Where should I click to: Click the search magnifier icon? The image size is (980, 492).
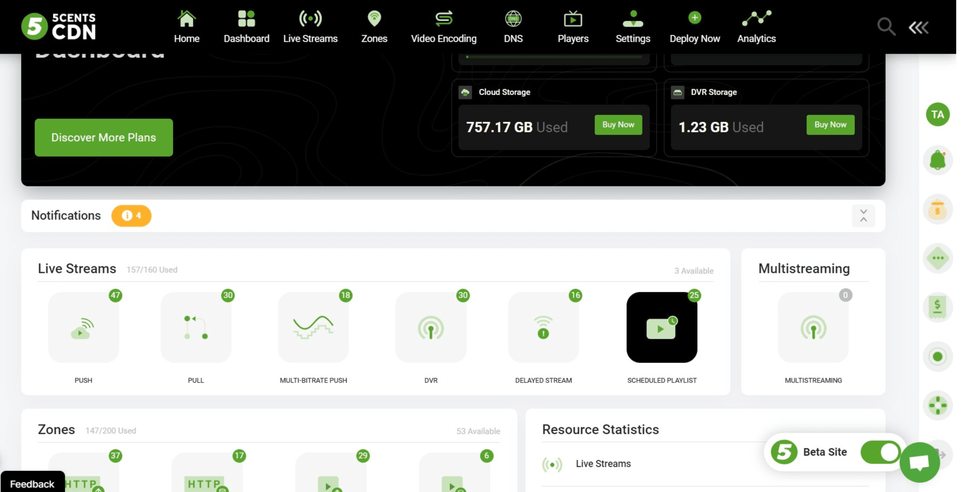tap(886, 26)
